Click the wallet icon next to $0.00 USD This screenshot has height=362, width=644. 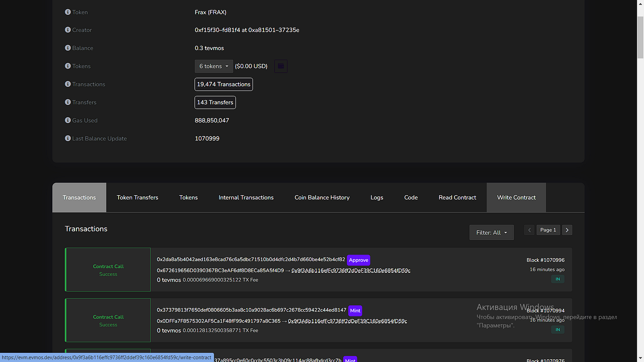[x=281, y=66]
